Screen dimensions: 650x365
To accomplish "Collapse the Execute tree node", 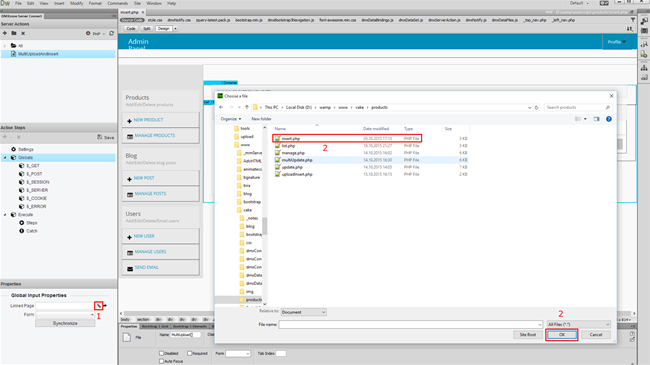I will tap(5, 215).
